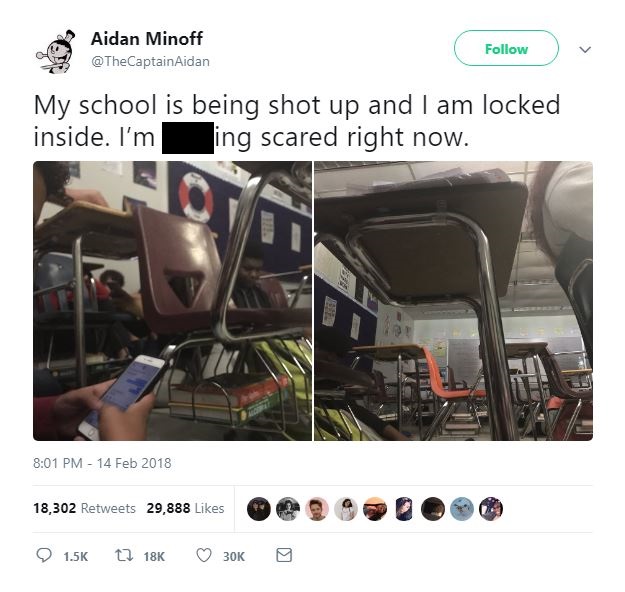Click the last liker avatar in row
Screen dimensions: 625x592
491,509
